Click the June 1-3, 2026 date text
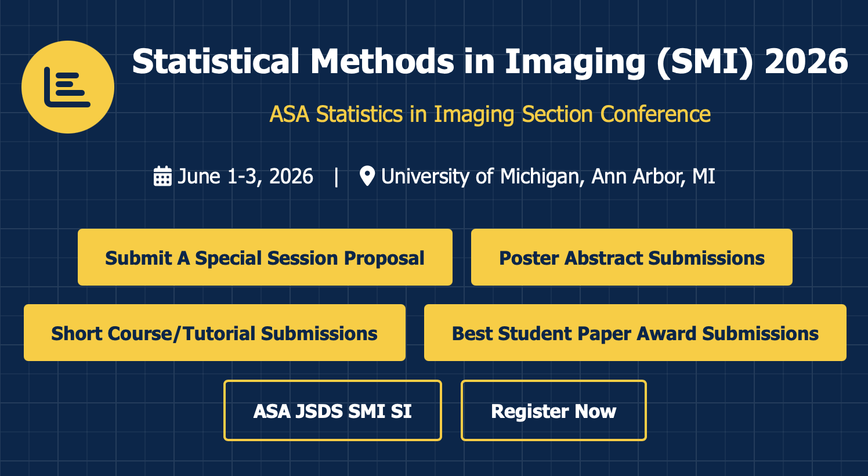The width and height of the screenshot is (868, 476). pos(245,176)
